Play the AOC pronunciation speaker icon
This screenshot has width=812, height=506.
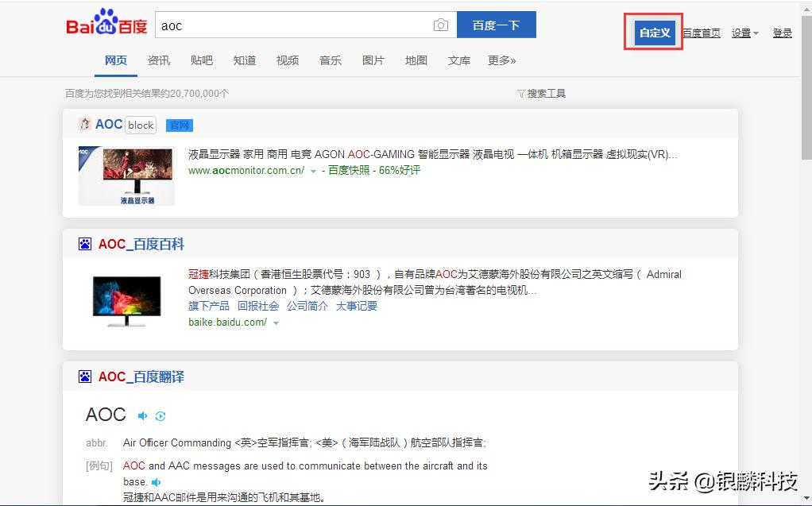tap(142, 415)
